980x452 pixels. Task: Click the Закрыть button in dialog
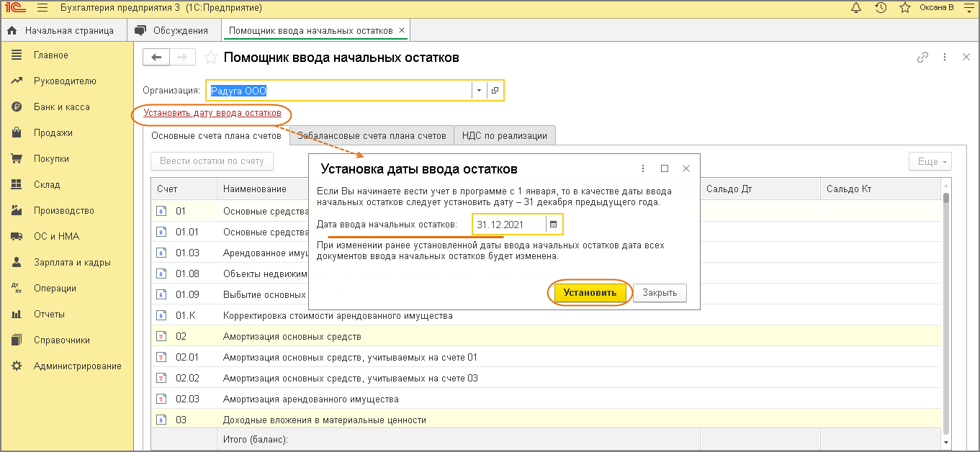(659, 293)
